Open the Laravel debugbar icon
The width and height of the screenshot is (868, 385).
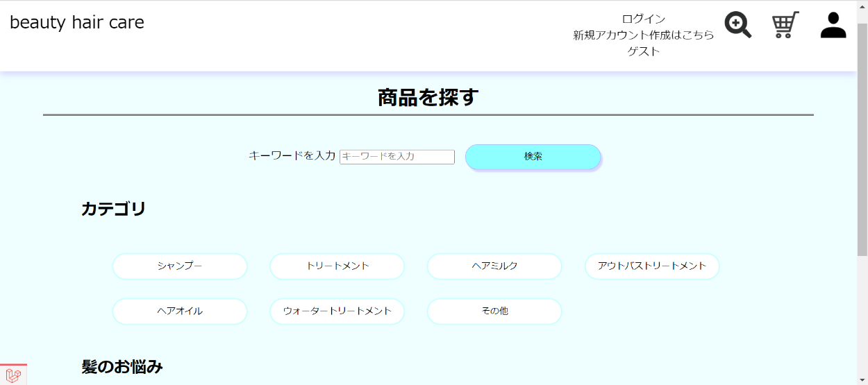(x=13, y=375)
